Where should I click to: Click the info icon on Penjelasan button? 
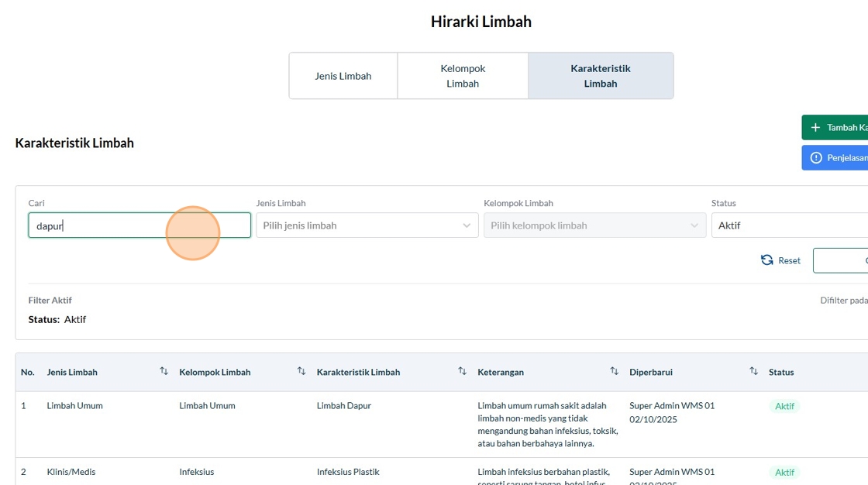[816, 158]
